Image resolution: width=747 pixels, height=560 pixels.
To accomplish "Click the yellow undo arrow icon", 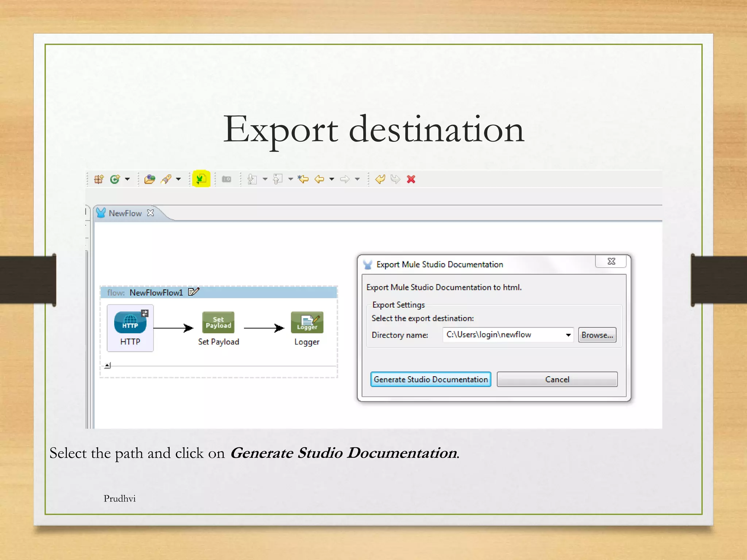I will coord(380,179).
